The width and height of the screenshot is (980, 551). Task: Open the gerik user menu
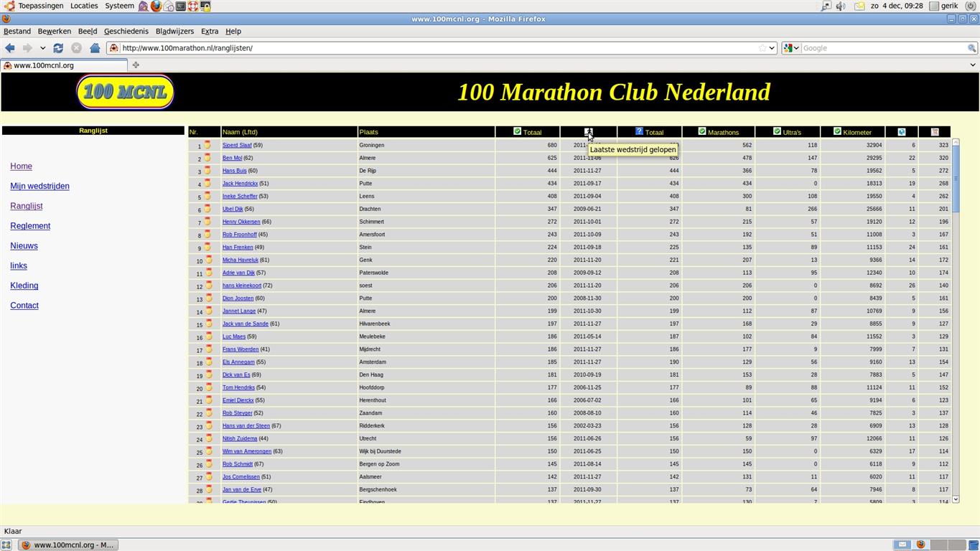(x=943, y=6)
